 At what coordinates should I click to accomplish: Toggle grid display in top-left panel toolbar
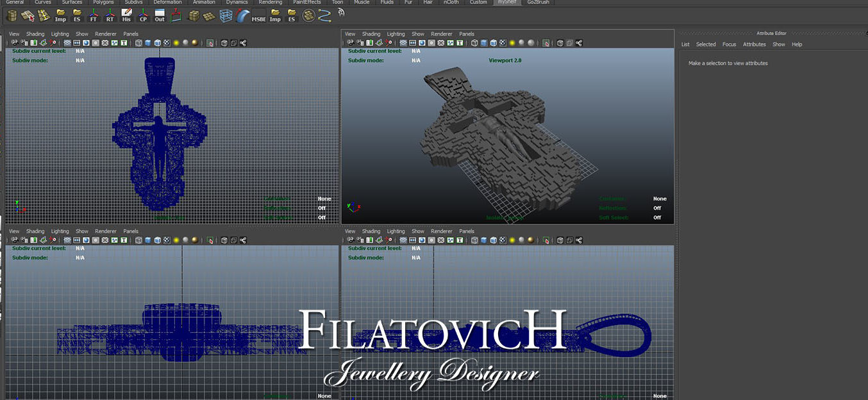[67, 43]
